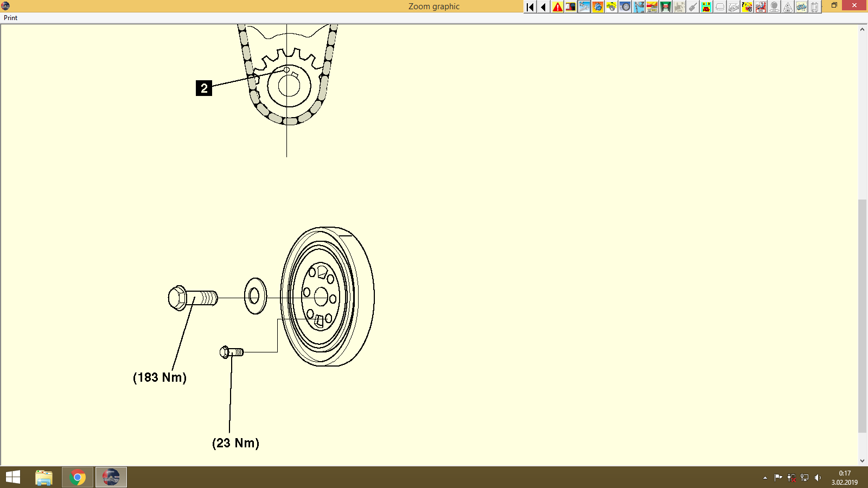Open the blue globe toolbar icon
The height and width of the screenshot is (488, 868).
coord(598,7)
